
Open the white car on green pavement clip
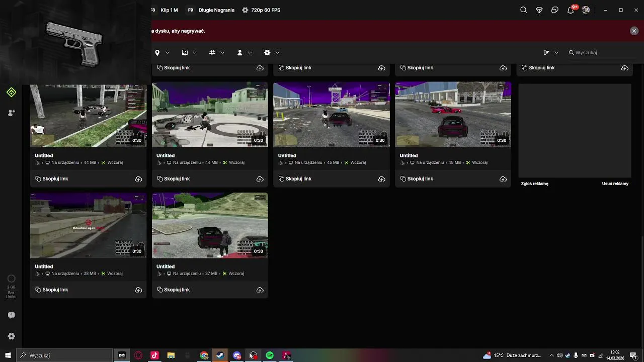tap(210, 115)
